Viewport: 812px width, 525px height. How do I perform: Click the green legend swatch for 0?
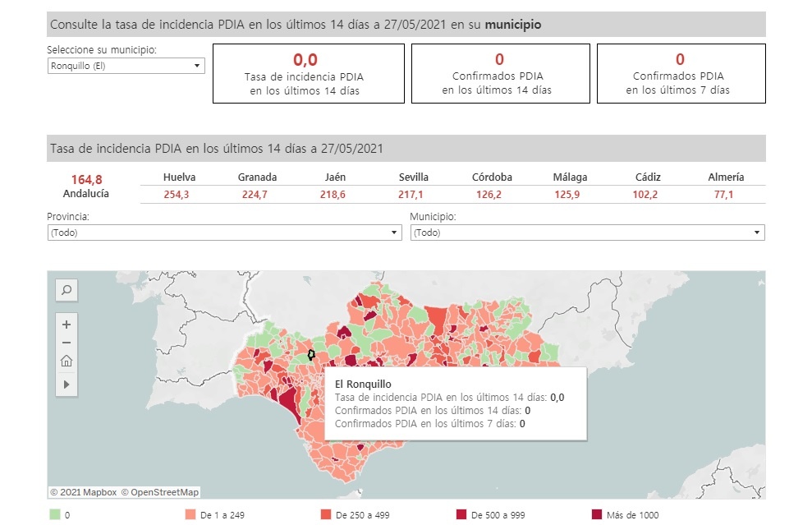point(55,515)
